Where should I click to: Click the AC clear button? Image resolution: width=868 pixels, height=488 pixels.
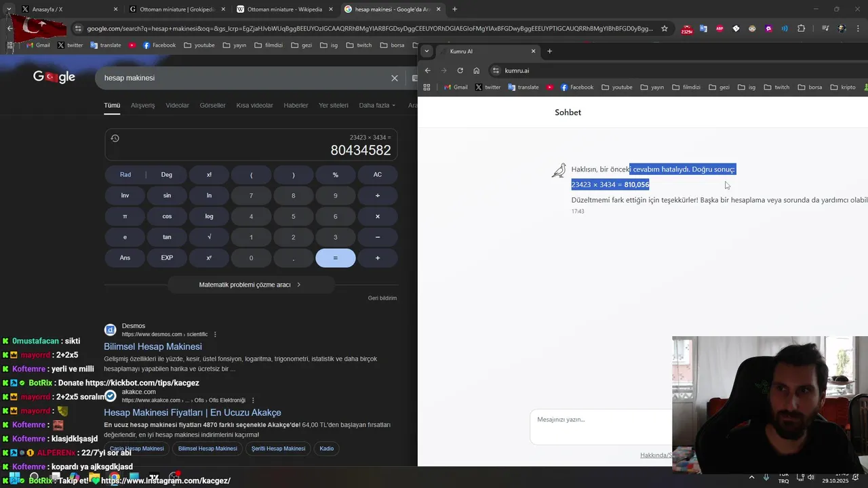pos(378,175)
